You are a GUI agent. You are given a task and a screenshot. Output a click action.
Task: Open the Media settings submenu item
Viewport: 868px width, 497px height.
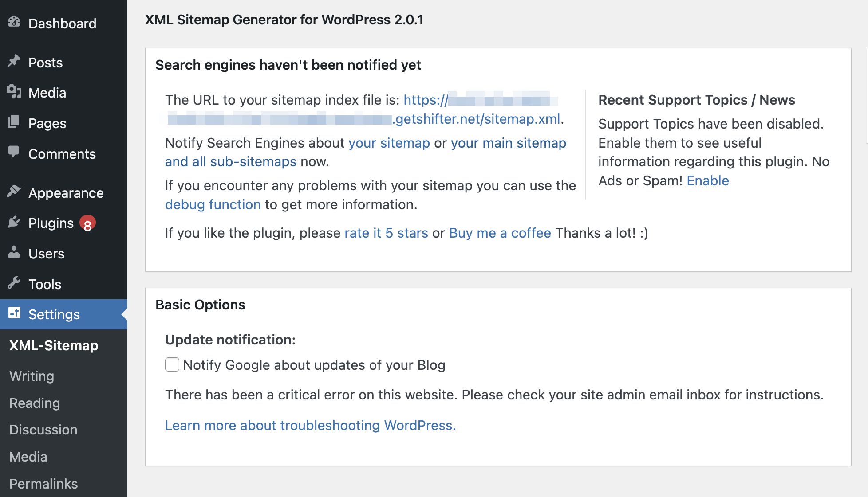pos(28,457)
